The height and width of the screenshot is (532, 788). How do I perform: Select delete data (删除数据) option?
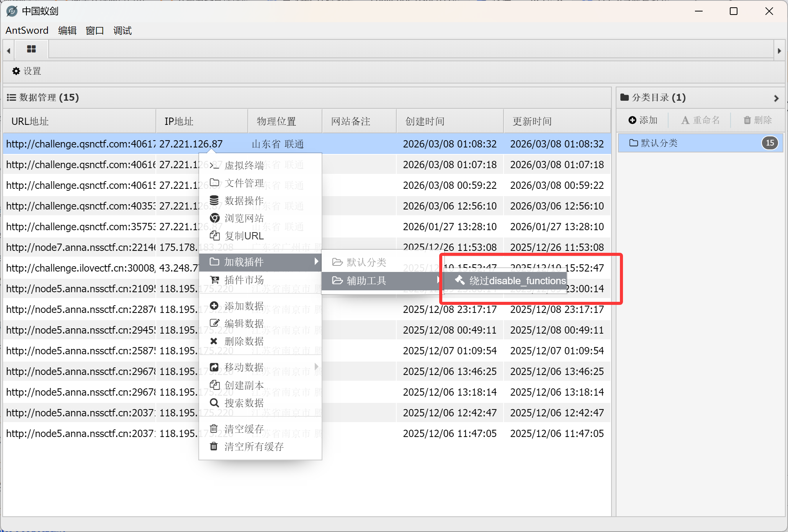pyautogui.click(x=244, y=341)
